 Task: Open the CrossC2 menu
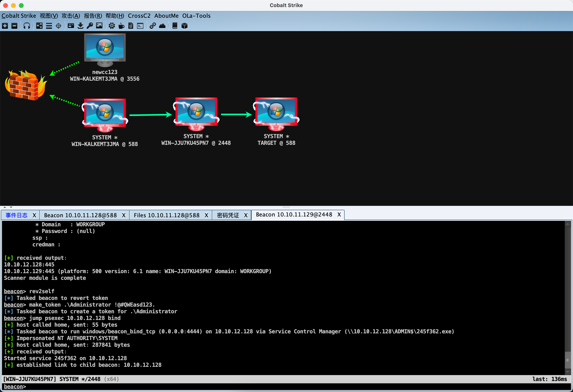tap(139, 16)
